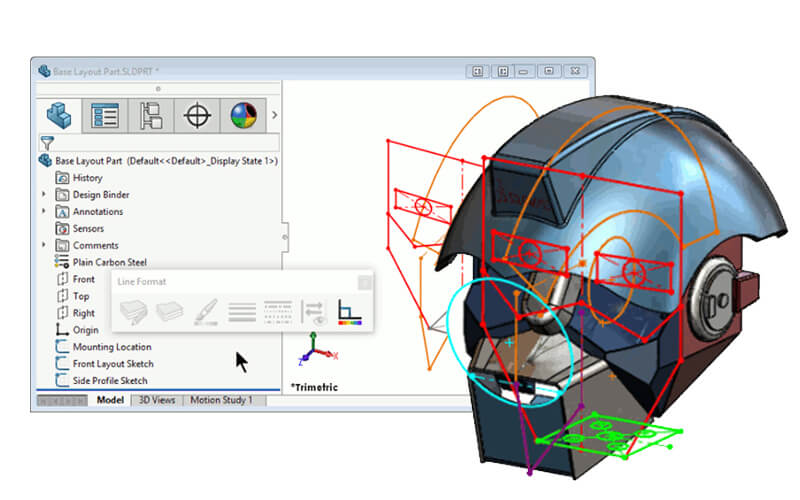Viewport: 800px width, 500px height.
Task: Expand the Comments tree node
Action: (x=44, y=245)
